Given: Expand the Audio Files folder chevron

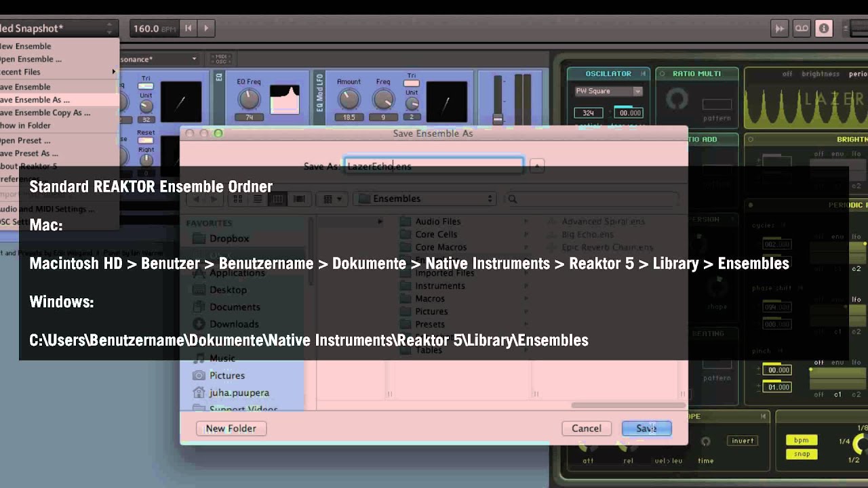Looking at the screenshot, I should (526, 222).
